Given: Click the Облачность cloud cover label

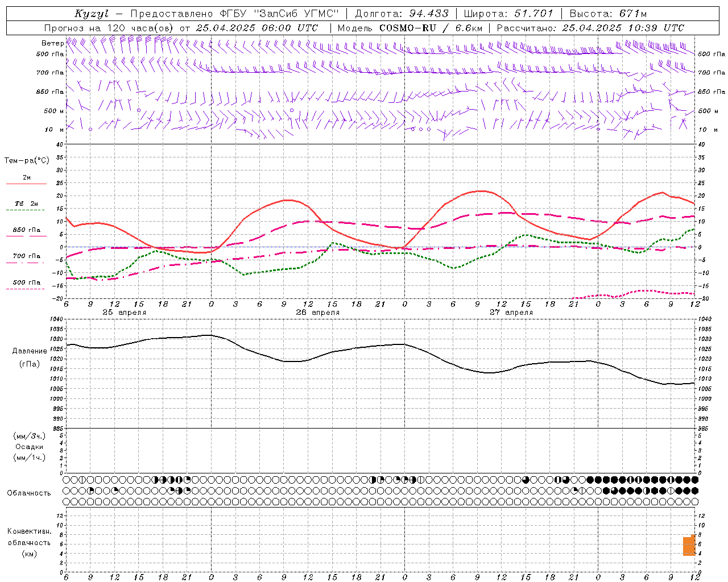Looking at the screenshot, I should (29, 493).
